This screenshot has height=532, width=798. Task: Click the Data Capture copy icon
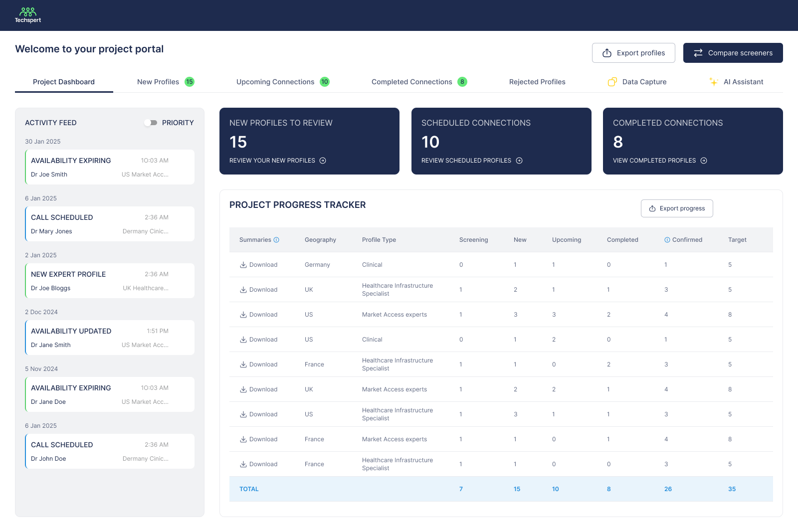612,82
